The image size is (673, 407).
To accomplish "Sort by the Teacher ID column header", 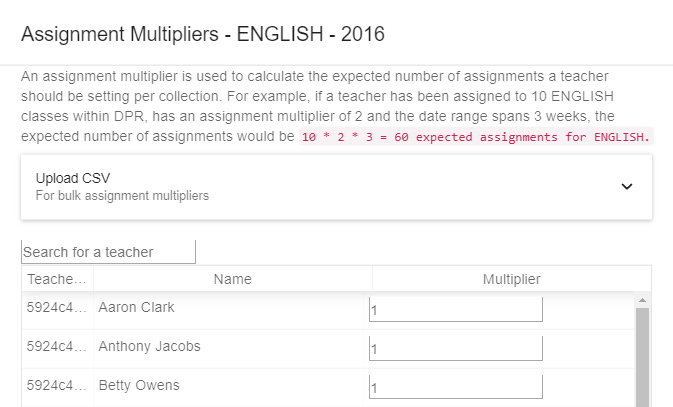I will [58, 279].
